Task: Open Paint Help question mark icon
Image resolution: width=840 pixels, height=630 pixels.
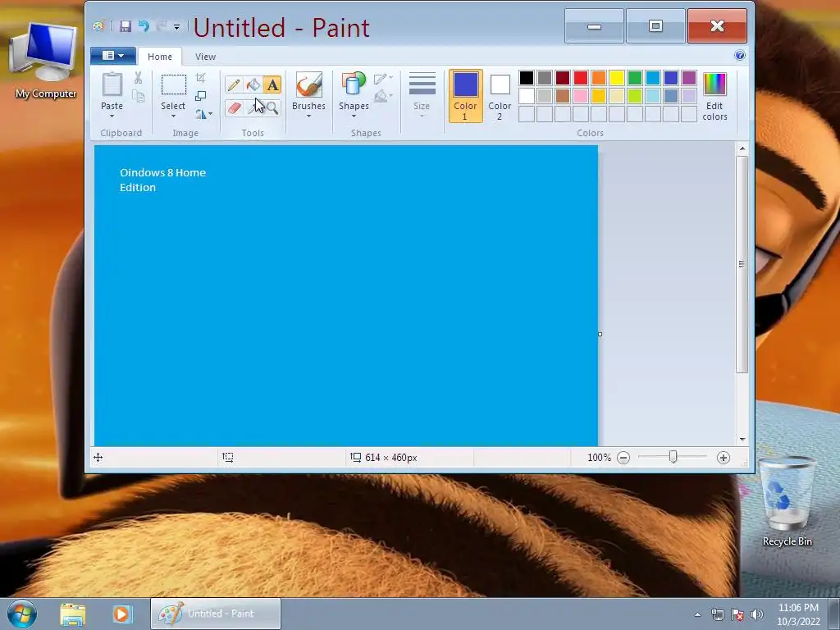Action: [x=740, y=55]
